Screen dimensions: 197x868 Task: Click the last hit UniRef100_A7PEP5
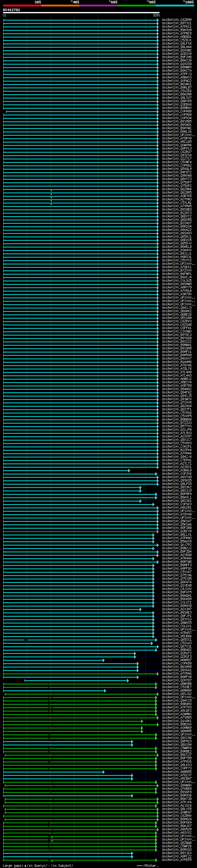pos(177,860)
